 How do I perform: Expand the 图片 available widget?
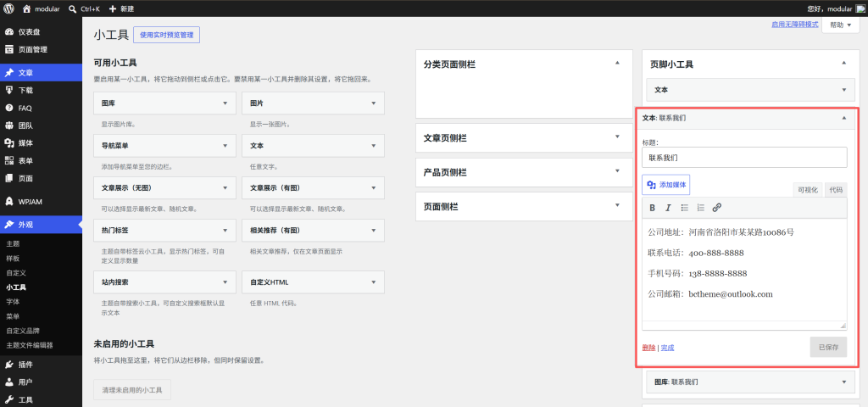[x=374, y=103]
